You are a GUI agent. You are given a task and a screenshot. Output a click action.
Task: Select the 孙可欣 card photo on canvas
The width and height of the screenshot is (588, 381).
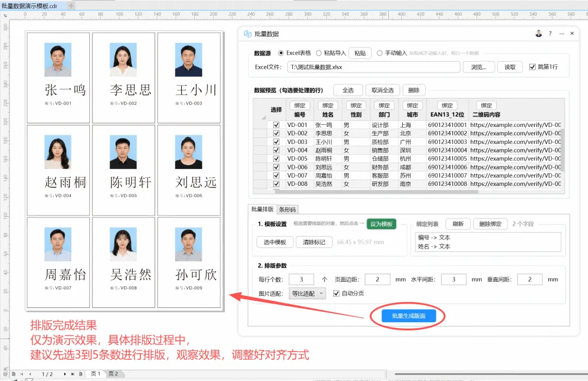pyautogui.click(x=188, y=244)
